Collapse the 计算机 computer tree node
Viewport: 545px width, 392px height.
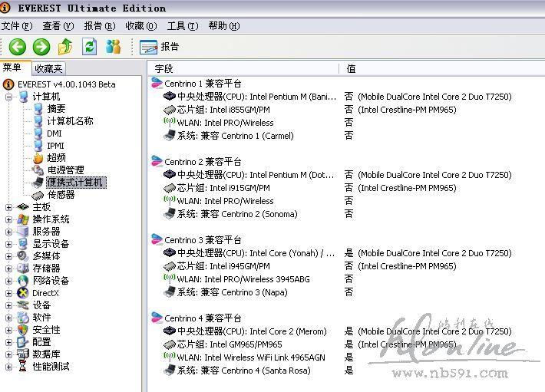(x=8, y=97)
